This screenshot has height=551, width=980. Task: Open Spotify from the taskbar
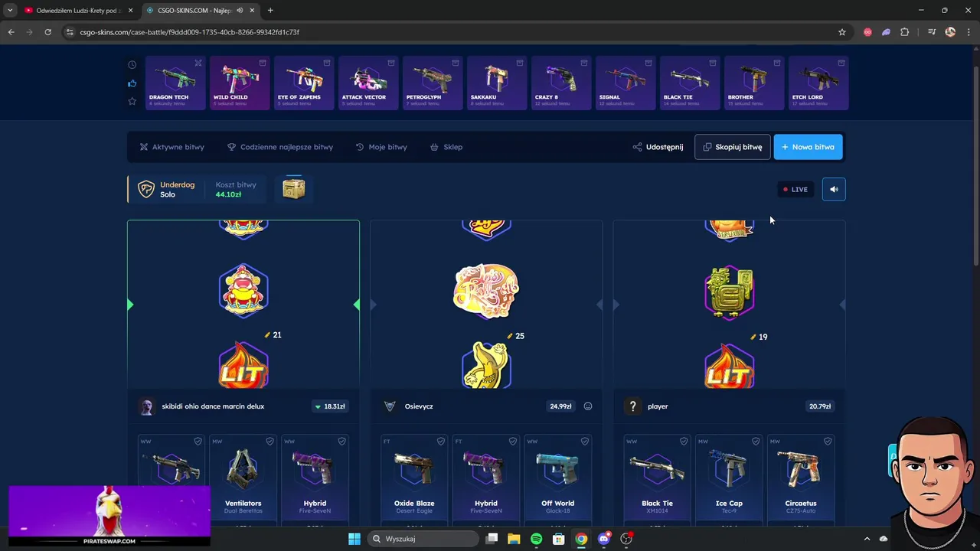click(536, 539)
